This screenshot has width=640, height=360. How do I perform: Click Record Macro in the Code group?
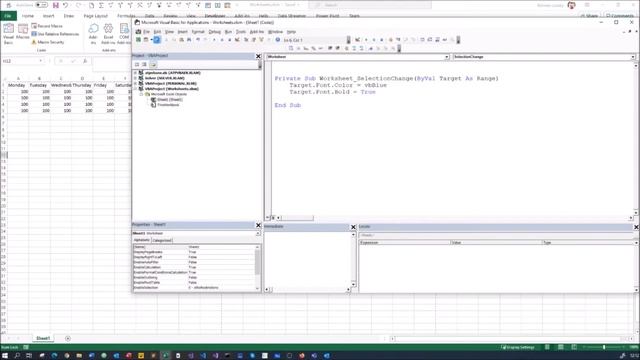tap(47, 26)
